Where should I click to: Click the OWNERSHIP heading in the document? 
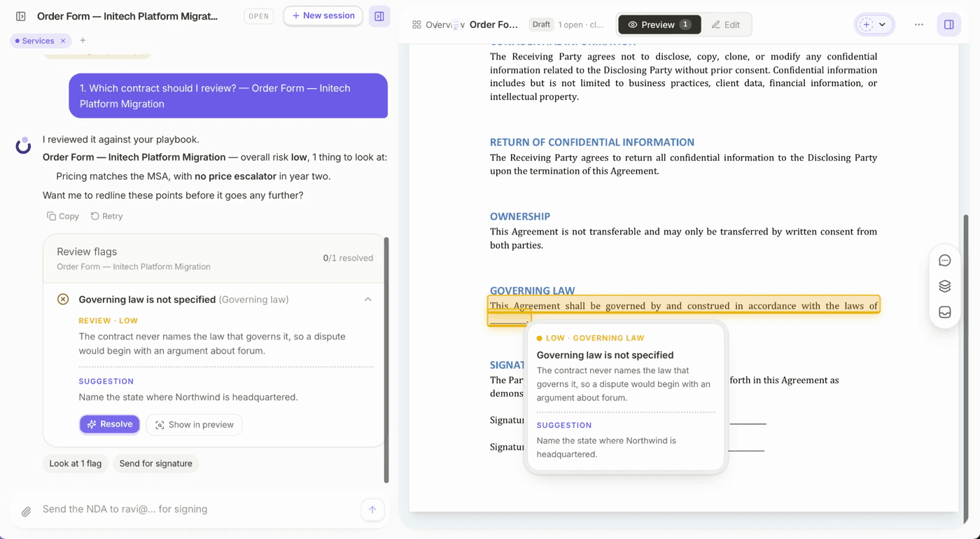click(x=520, y=216)
